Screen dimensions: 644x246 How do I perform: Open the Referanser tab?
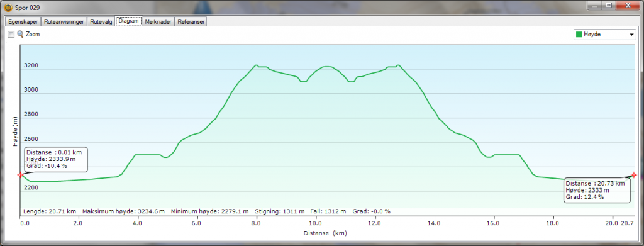(191, 22)
